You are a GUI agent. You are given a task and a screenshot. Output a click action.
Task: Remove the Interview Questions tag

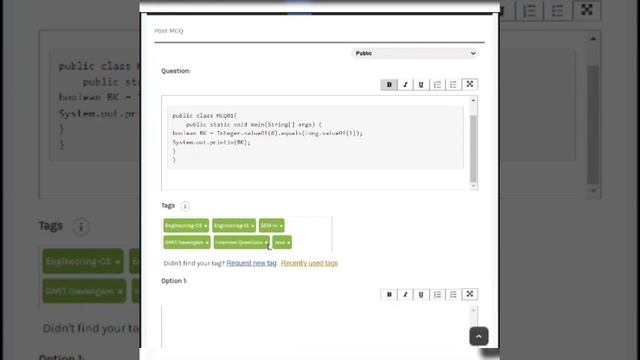[266, 242]
